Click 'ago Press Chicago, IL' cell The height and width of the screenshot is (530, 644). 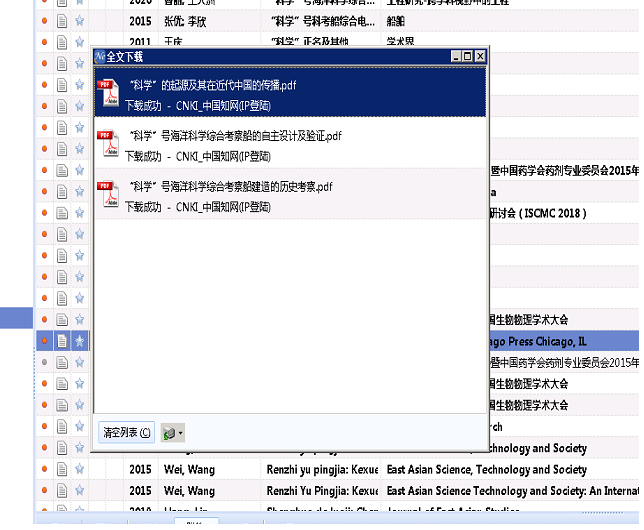[x=538, y=341]
